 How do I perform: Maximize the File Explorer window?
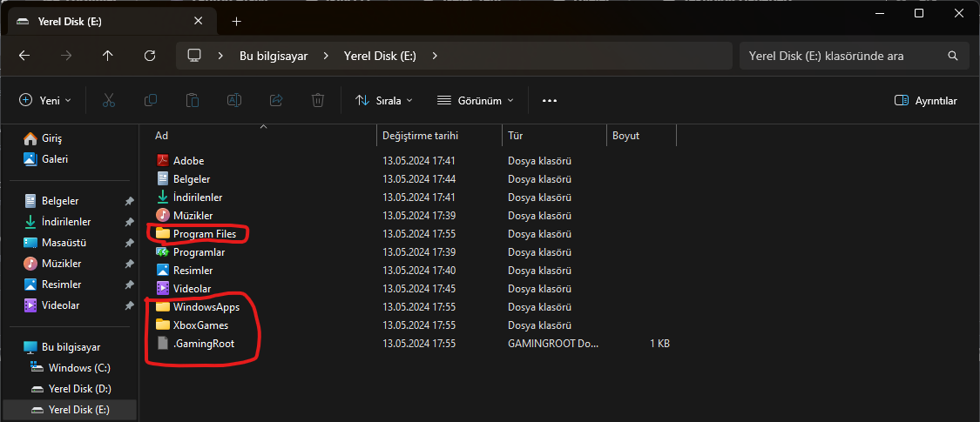(x=919, y=13)
